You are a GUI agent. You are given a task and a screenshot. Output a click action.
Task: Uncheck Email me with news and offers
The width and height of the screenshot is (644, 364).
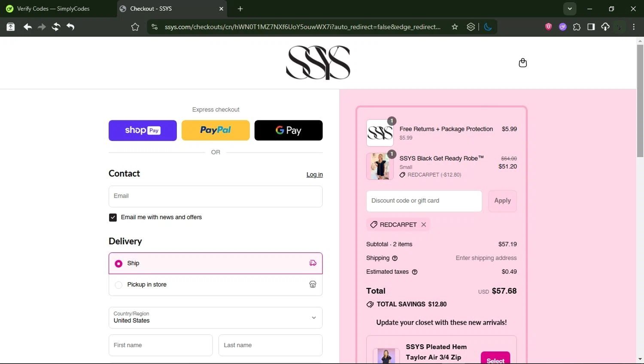tap(113, 217)
